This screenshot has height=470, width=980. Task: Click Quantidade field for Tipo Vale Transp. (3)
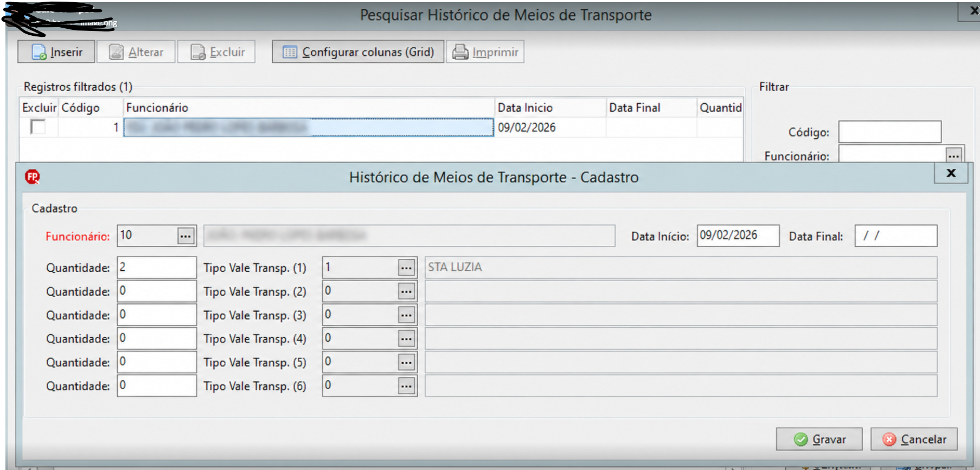[157, 315]
